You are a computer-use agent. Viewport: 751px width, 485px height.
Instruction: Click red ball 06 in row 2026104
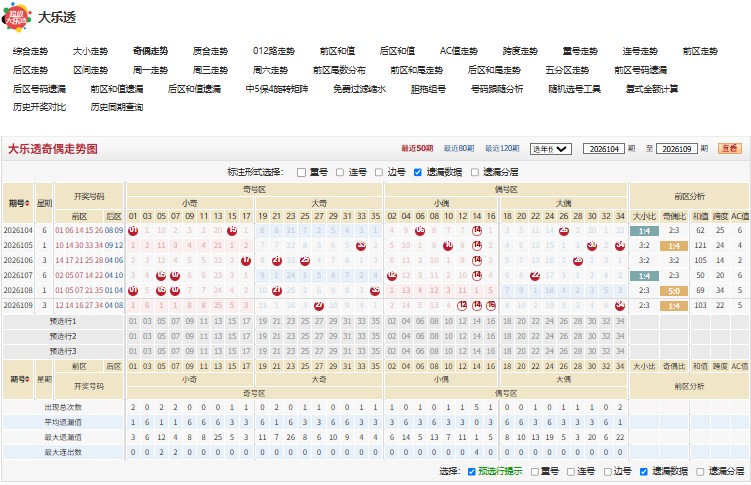pyautogui.click(x=420, y=231)
